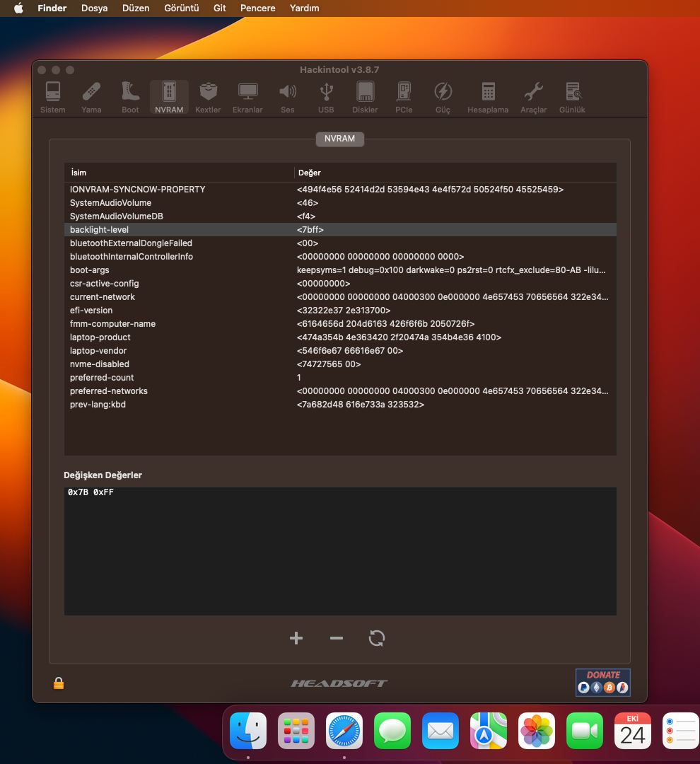Select the boot-args row
Image resolution: width=700 pixels, height=764 pixels.
[x=340, y=270]
